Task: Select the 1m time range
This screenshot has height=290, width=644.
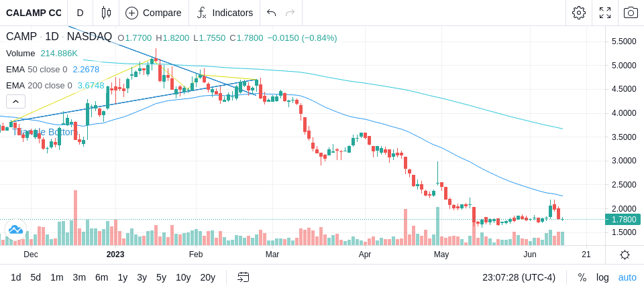Action: tap(56, 278)
